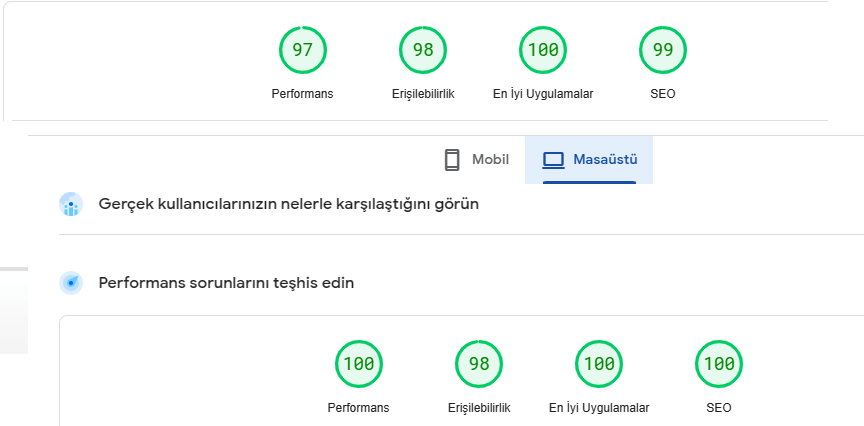Click the desktop En İyi Uygulamalar 100 gauge
Viewport: 864px width, 426px height.
(599, 364)
